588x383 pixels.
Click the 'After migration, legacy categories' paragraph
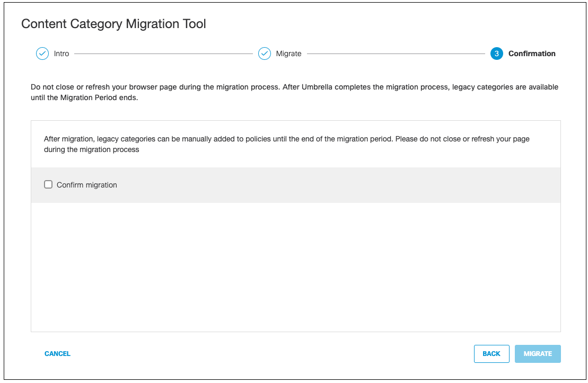[286, 144]
